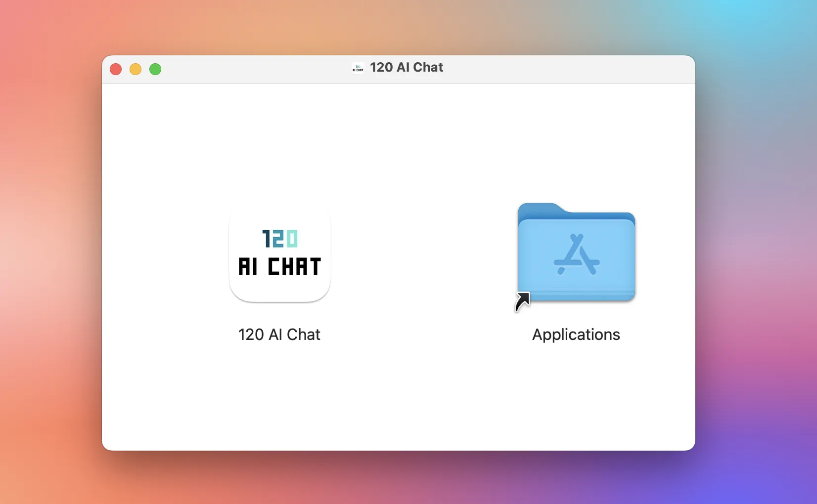Click empty space between the two icons

tap(424, 254)
